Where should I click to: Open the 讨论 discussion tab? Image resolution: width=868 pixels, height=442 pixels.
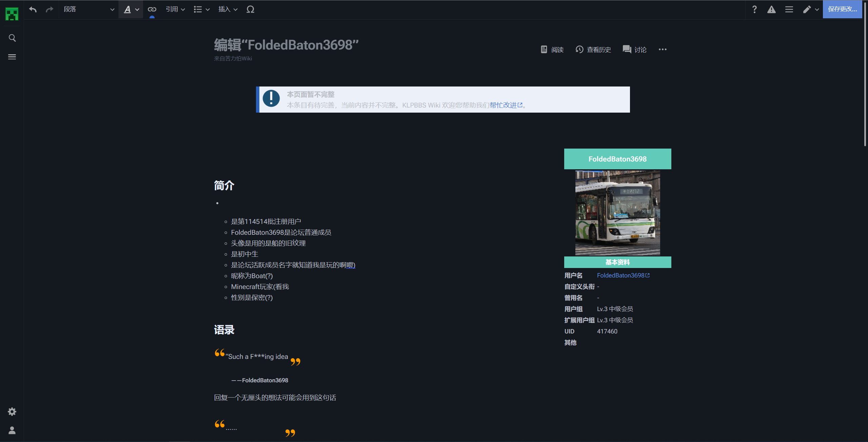point(634,50)
